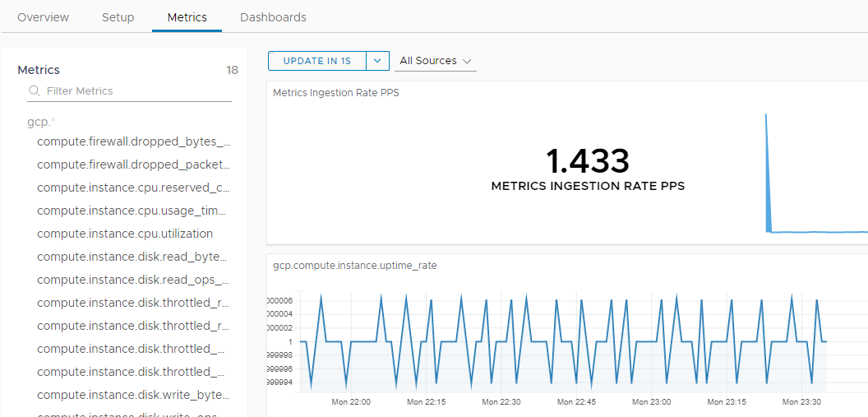Open the Setup tab
Viewport: 868px width, 417px height.
click(x=118, y=17)
